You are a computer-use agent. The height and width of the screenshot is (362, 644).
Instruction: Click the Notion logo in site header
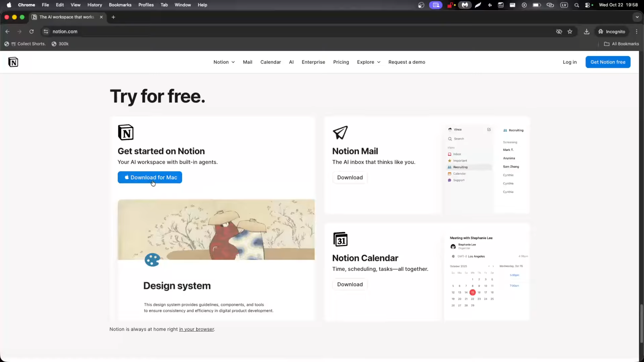pos(13,62)
